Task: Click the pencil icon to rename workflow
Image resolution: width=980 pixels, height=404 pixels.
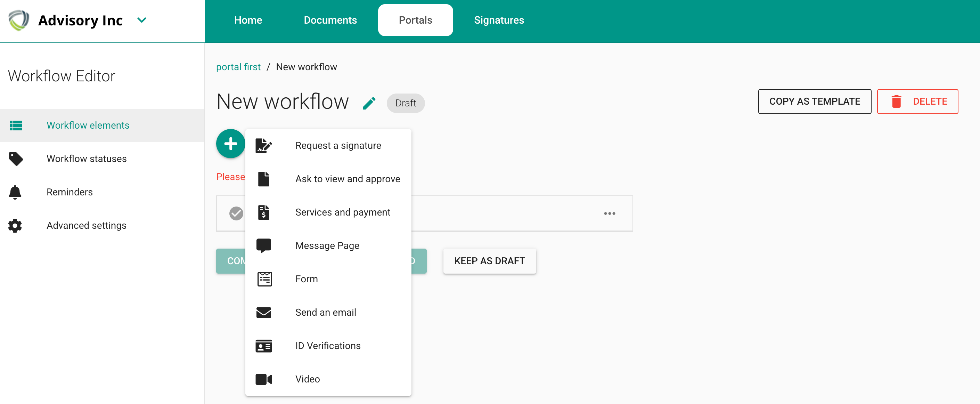Action: click(x=369, y=103)
